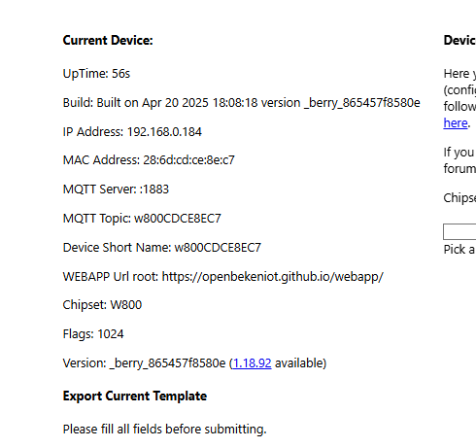Image resolution: width=476 pixels, height=448 pixels.
Task: Click the Current Device heading
Action: pyautogui.click(x=108, y=40)
